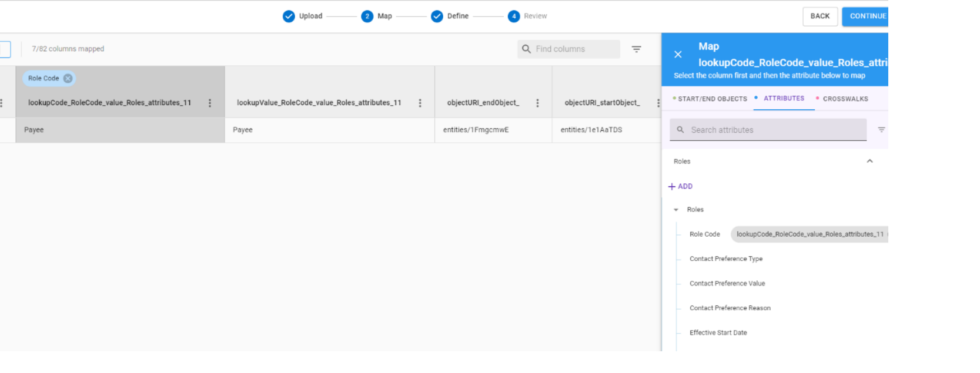The image size is (980, 373).
Task: Open the menu for lookupCode_RoleCode_value_Roles_attributes_11 column
Action: click(210, 103)
